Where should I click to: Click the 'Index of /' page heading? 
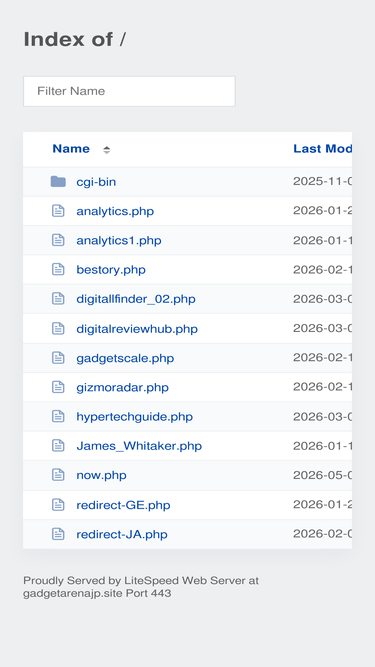point(74,40)
